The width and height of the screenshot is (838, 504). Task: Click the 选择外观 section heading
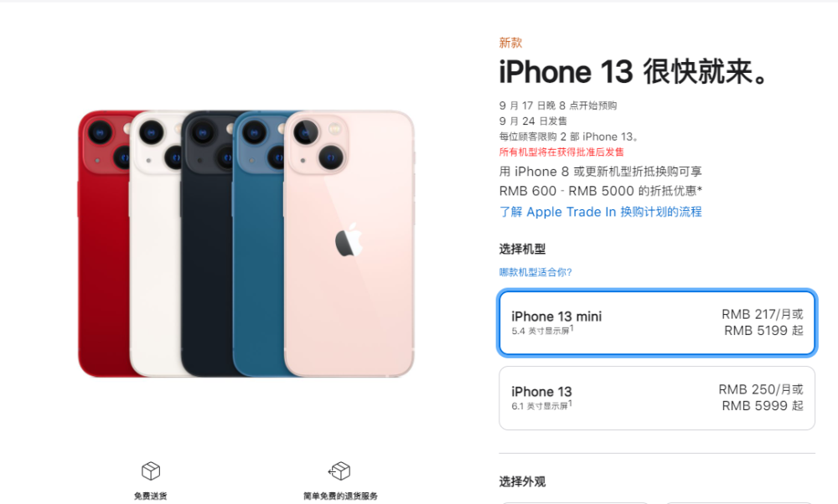coord(522,481)
